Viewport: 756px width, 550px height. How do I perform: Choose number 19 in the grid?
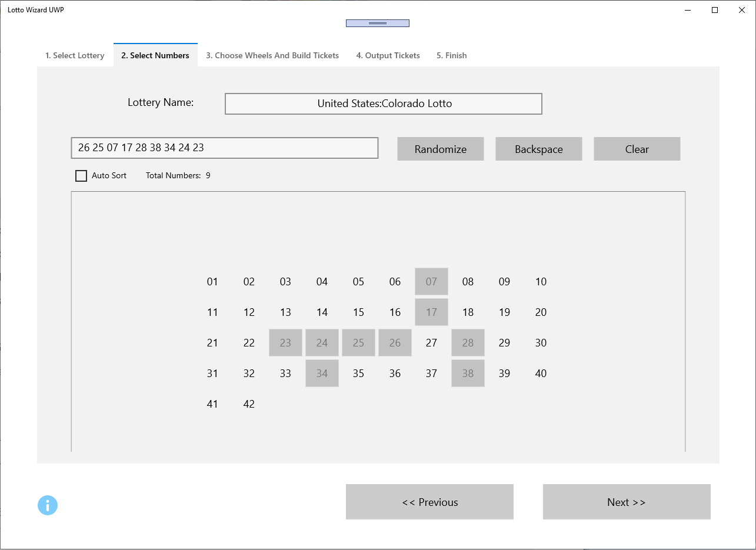pyautogui.click(x=504, y=312)
